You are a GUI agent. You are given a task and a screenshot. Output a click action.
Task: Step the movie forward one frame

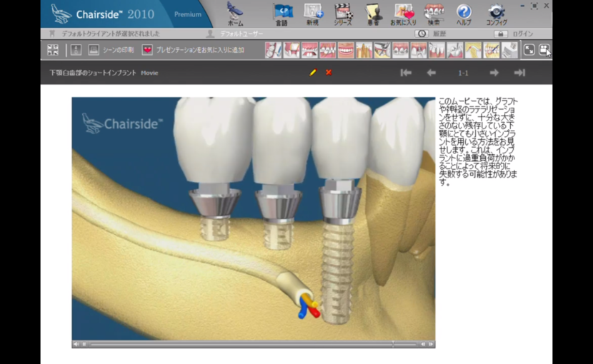tap(430, 344)
